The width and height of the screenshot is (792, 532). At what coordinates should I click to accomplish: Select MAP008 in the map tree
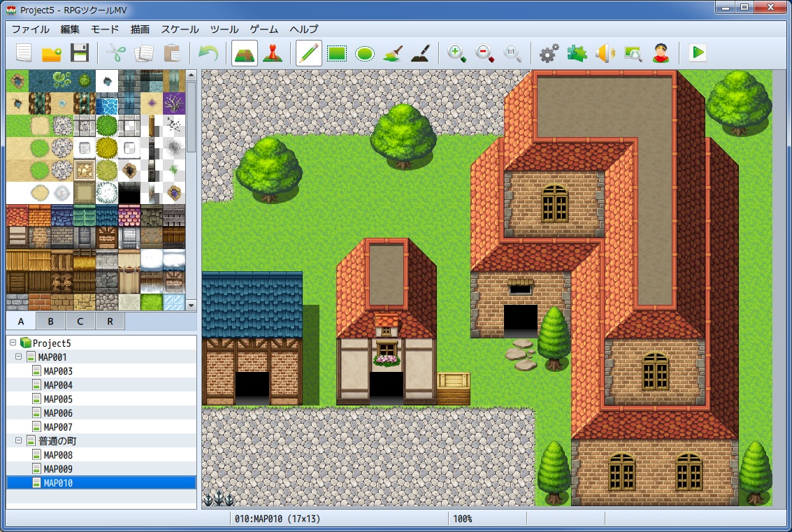[57, 454]
